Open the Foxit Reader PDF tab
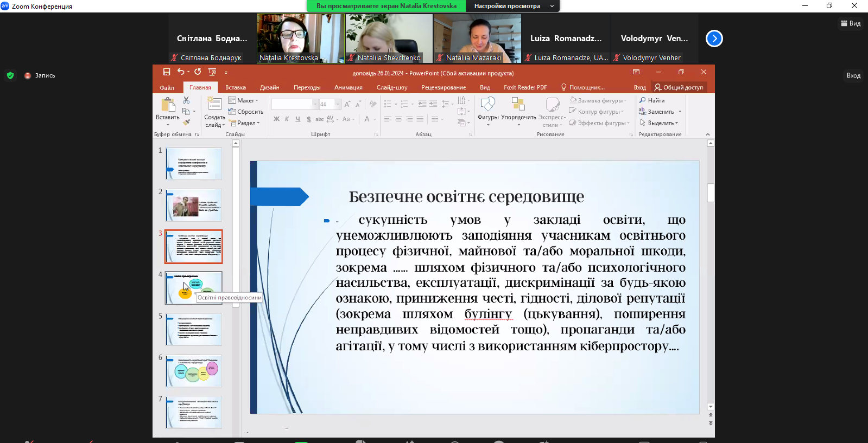868x443 pixels. coord(525,87)
